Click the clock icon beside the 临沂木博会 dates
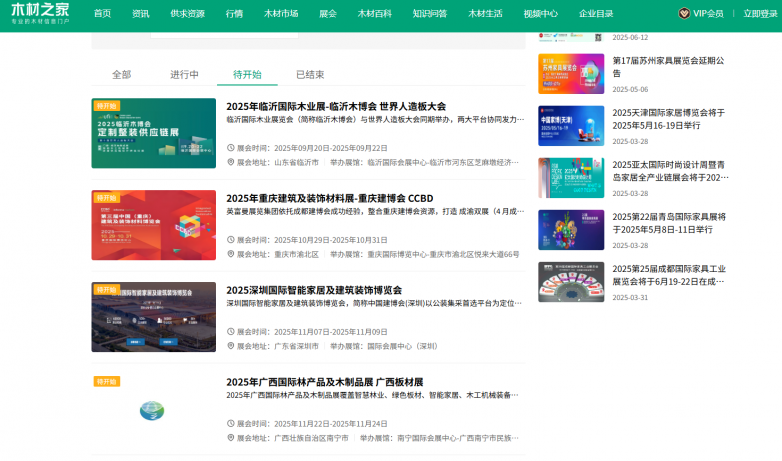The image size is (782, 461). [x=231, y=148]
